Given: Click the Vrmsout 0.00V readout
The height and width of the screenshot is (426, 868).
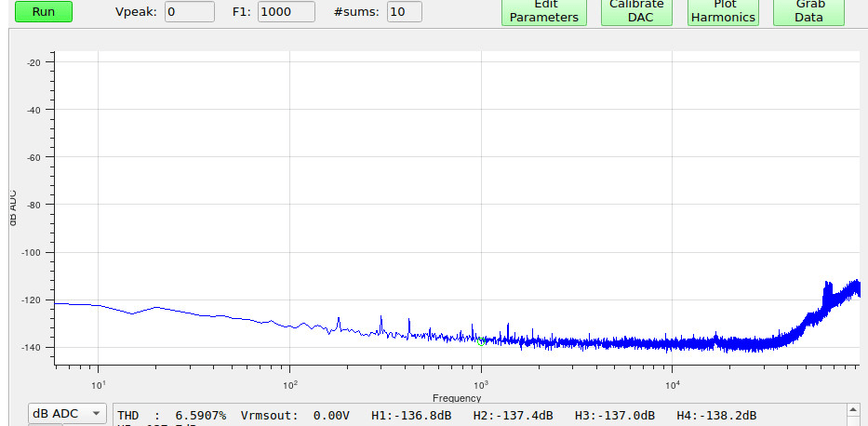Looking at the screenshot, I should click(x=295, y=416).
